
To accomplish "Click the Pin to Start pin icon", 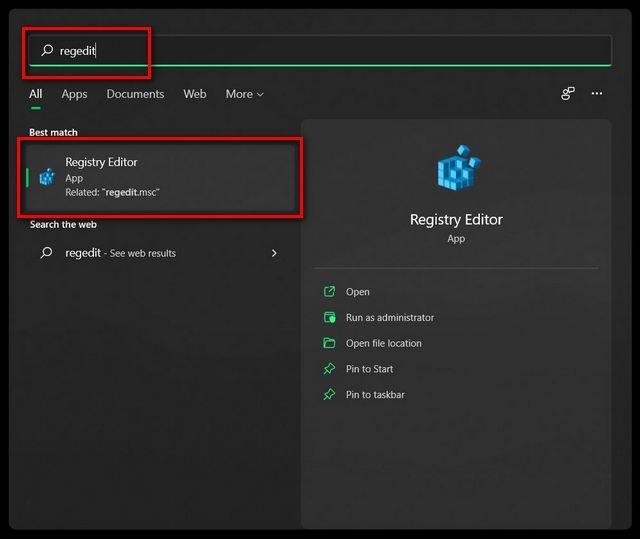I will pos(329,369).
